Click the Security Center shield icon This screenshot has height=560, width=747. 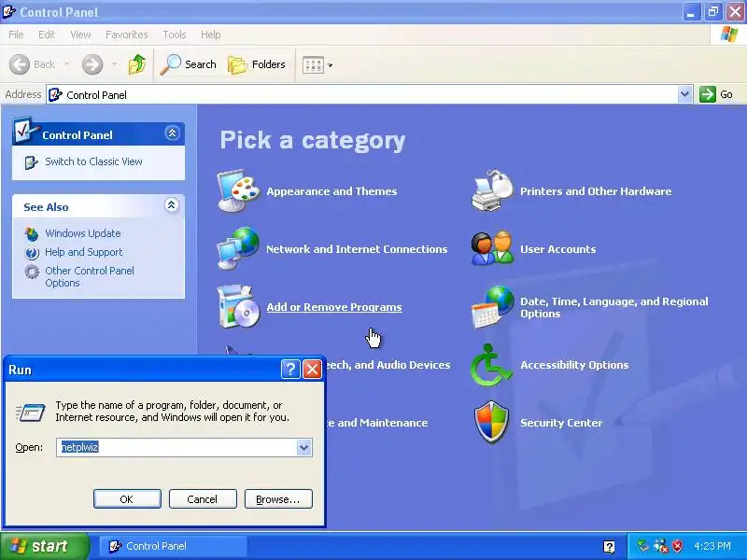(x=492, y=422)
